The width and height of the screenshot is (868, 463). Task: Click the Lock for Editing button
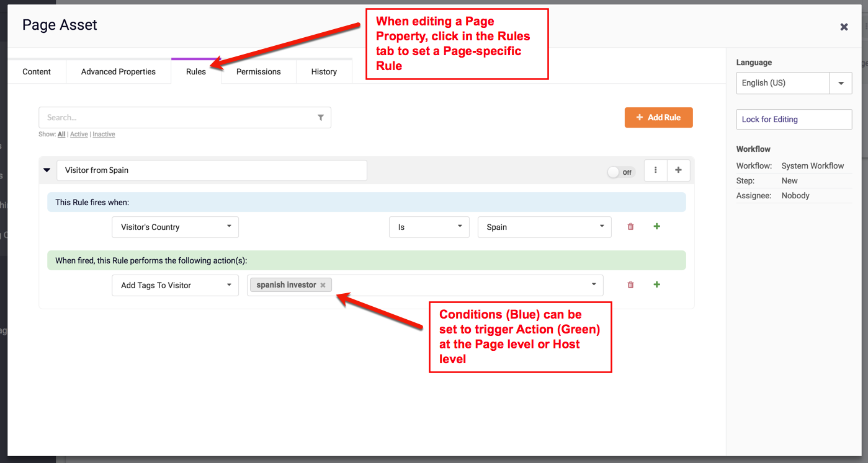[x=794, y=120]
